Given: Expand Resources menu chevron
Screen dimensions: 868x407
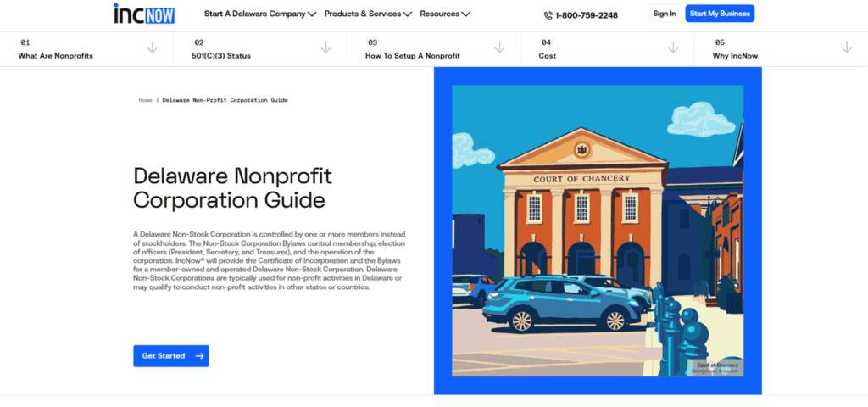Looking at the screenshot, I should [465, 14].
